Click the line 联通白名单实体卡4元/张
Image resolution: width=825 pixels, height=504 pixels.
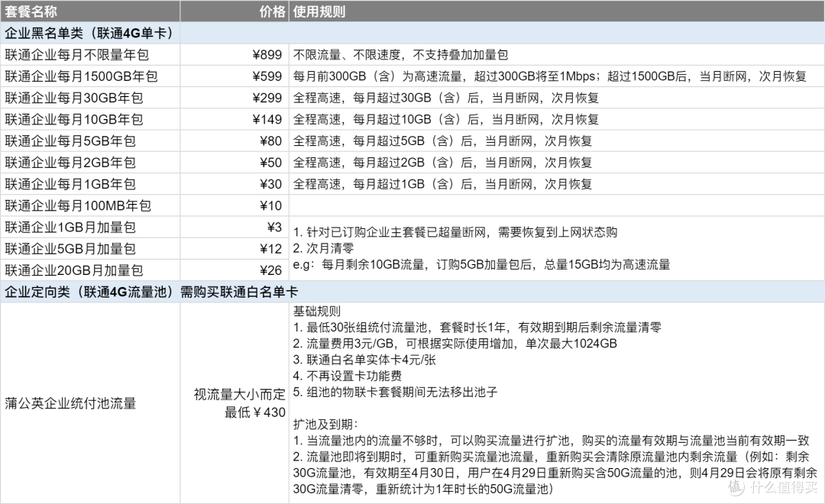tap(364, 360)
